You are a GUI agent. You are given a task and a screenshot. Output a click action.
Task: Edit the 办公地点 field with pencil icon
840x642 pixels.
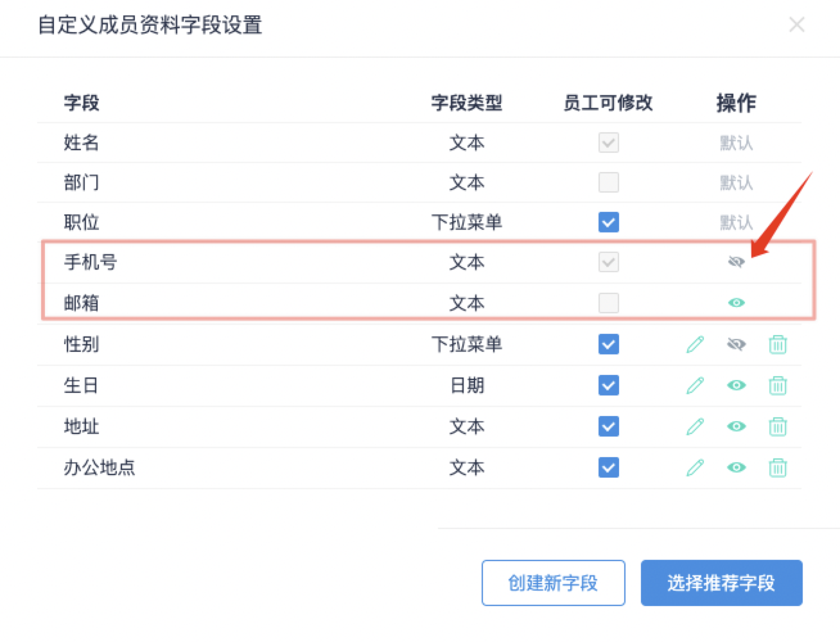click(x=695, y=468)
